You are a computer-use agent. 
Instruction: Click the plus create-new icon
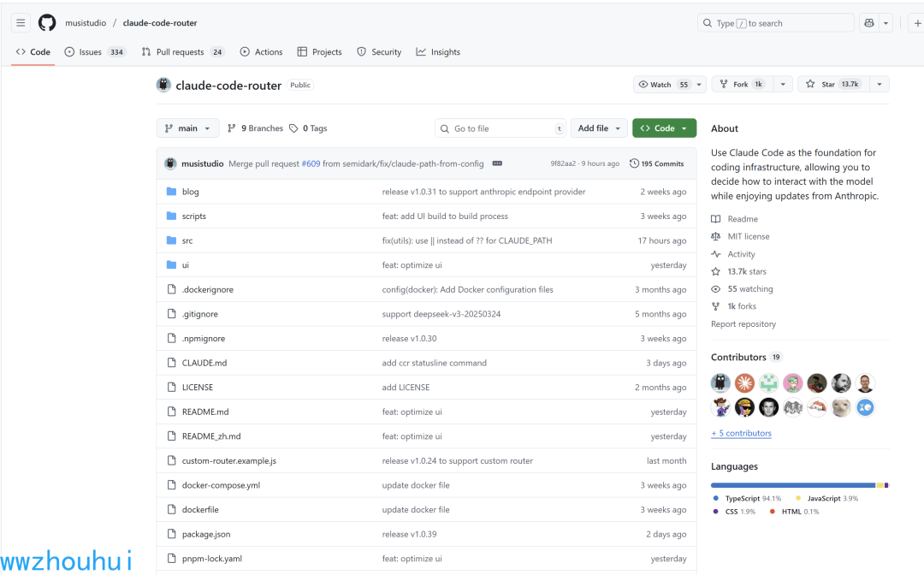pyautogui.click(x=917, y=23)
